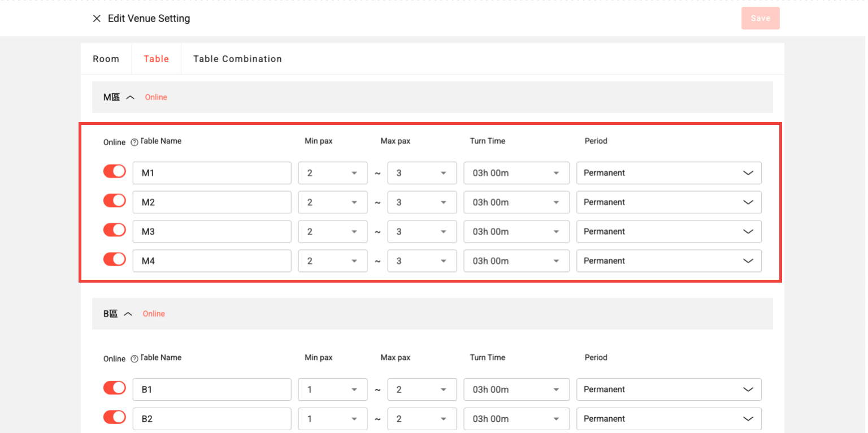The width and height of the screenshot is (868, 433).
Task: Disable online switch for table M3
Action: click(115, 231)
